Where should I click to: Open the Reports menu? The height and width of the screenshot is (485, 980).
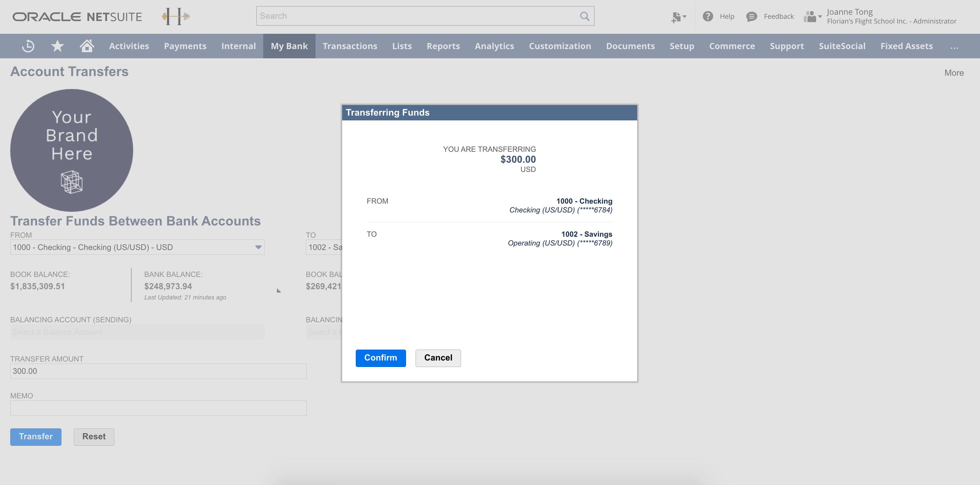pos(443,46)
